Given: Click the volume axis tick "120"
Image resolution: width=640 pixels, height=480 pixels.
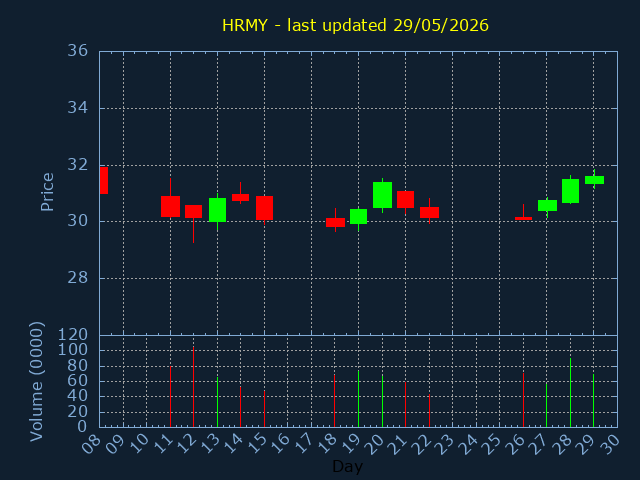Looking at the screenshot, I should point(73,335).
